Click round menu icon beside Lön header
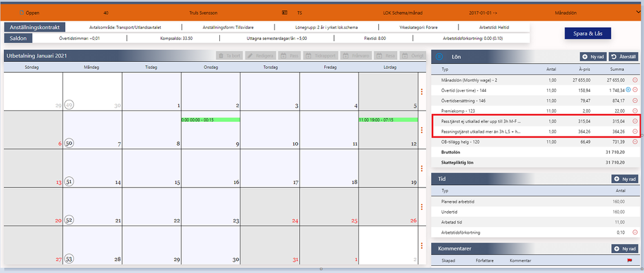The image size is (644, 273). [x=439, y=57]
